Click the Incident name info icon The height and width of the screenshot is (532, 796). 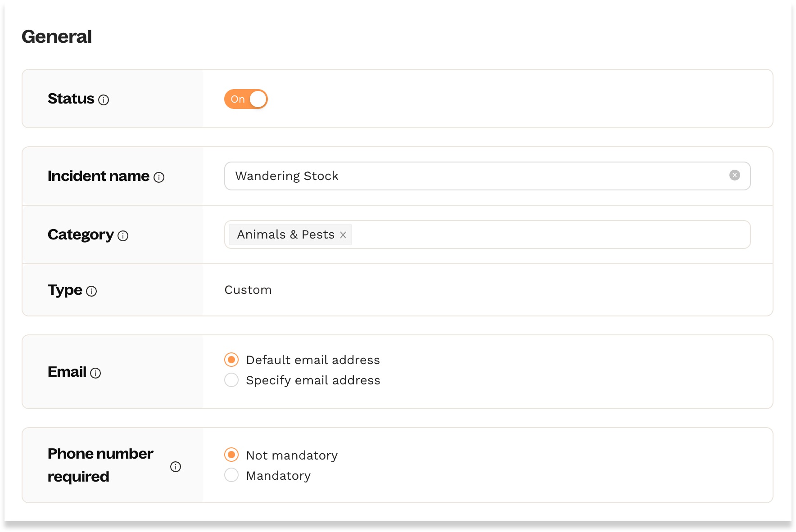tap(159, 177)
